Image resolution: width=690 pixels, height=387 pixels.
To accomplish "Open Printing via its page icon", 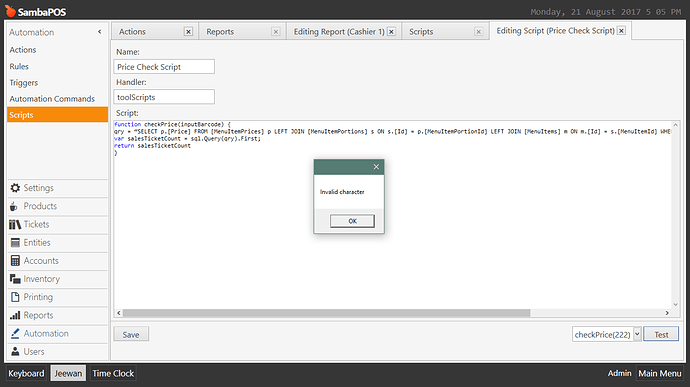I will coord(15,297).
